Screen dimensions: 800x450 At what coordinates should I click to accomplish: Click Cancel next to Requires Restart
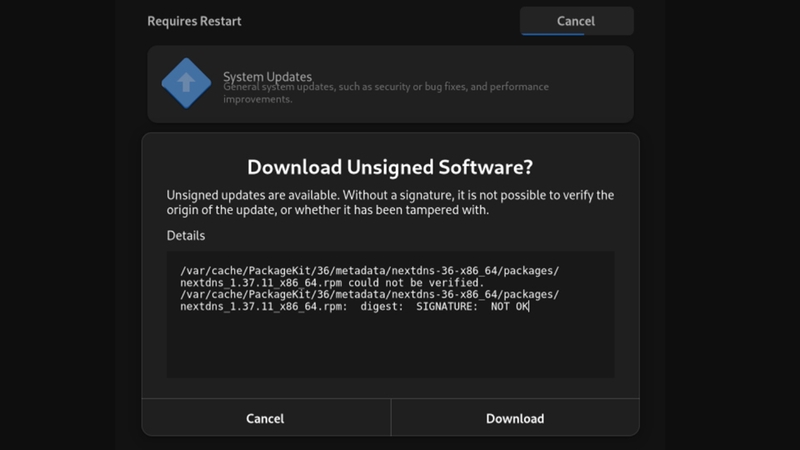click(577, 21)
